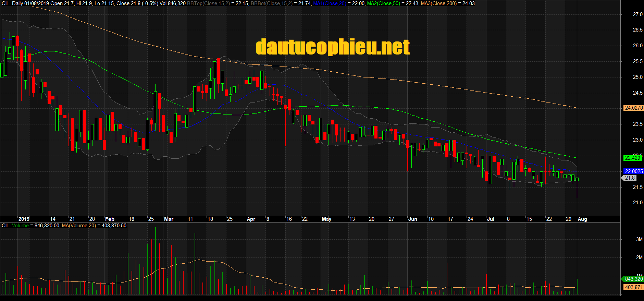Screen dimensions: 644x301
Task: Select the 11 date label on the axis
Action: (190, 219)
